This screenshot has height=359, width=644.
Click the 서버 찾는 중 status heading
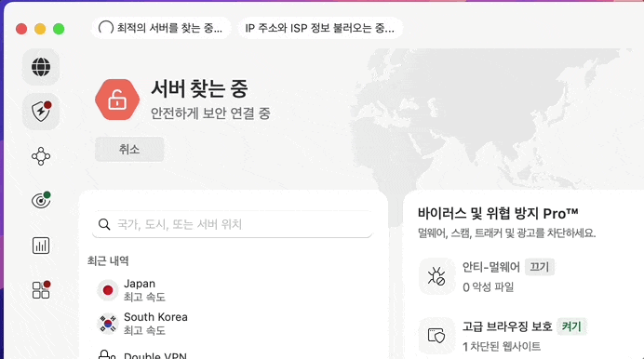pos(199,89)
